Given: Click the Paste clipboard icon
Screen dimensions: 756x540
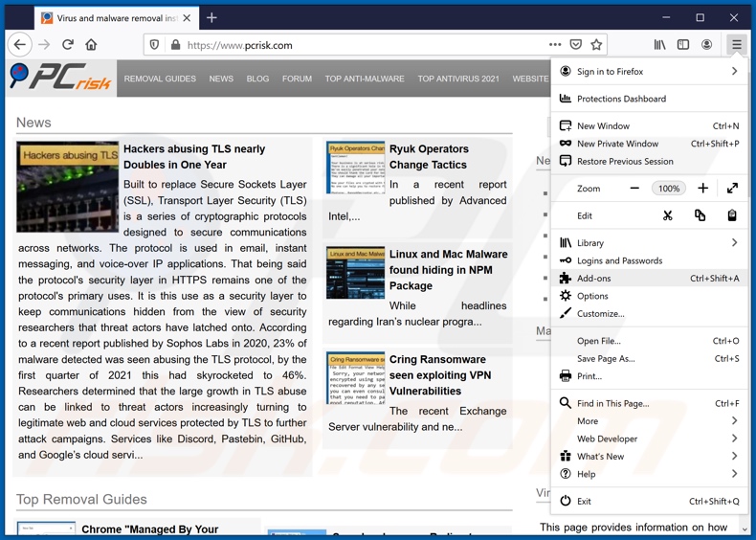Looking at the screenshot, I should (x=732, y=215).
